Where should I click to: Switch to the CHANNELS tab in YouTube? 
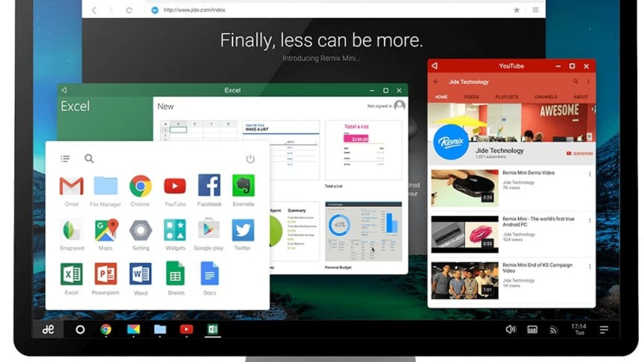545,97
